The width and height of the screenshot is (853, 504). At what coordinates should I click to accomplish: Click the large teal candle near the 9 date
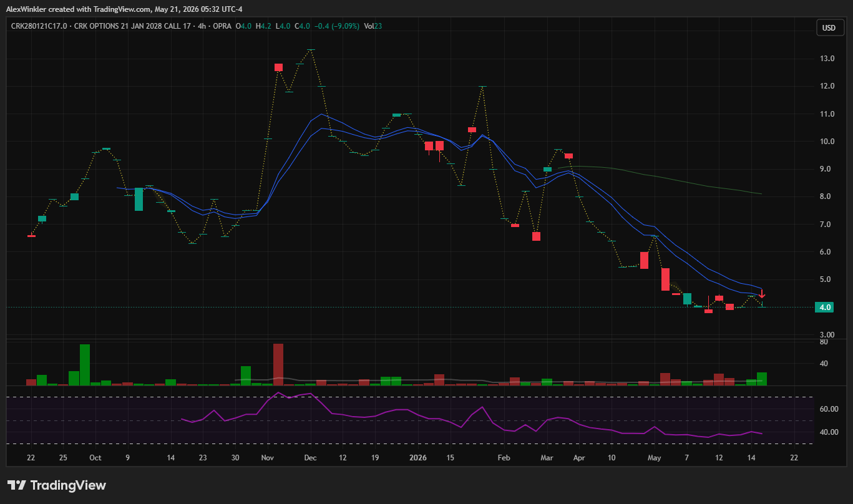coord(139,200)
